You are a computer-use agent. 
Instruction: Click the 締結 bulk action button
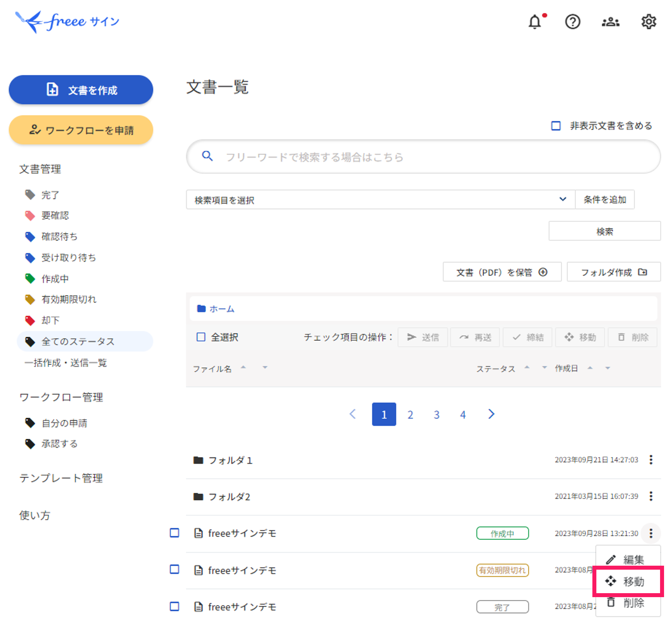pyautogui.click(x=528, y=337)
